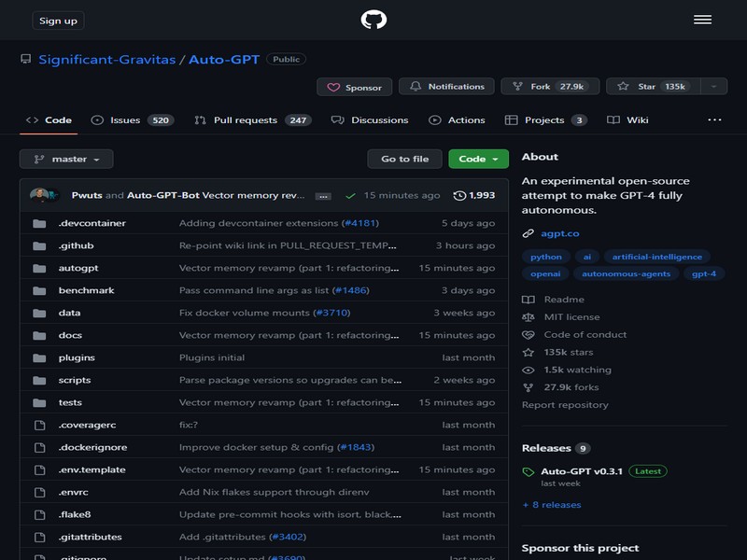Open the master branch selector

(67, 159)
